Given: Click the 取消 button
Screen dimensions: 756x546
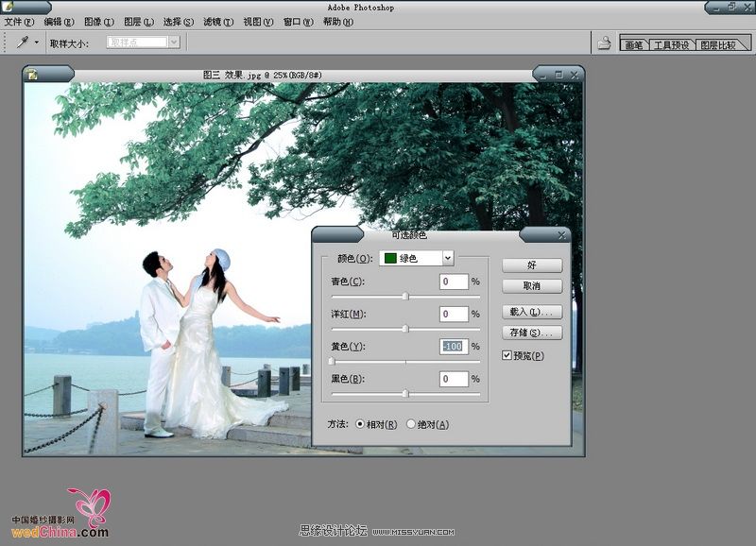Looking at the screenshot, I should coord(532,286).
